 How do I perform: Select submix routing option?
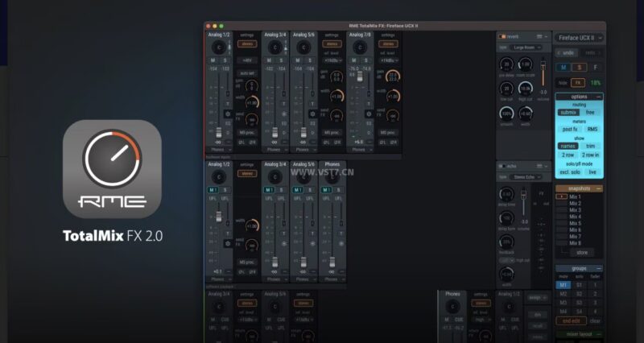(x=568, y=112)
